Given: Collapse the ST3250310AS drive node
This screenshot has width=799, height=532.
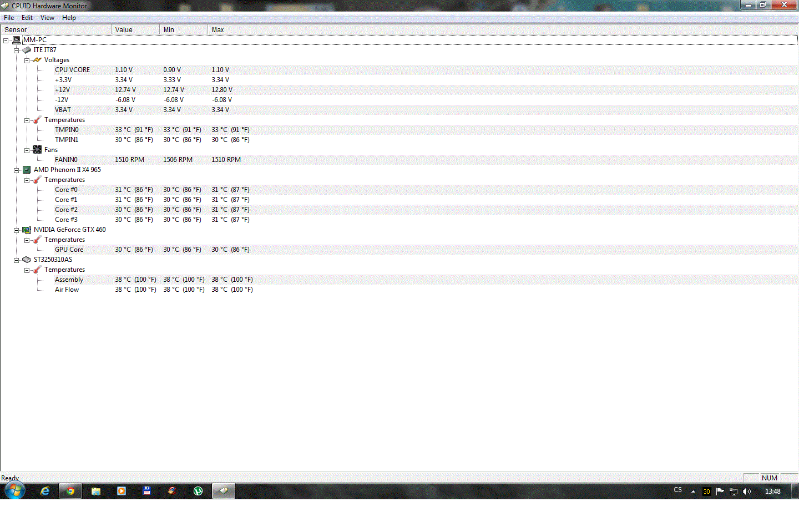Looking at the screenshot, I should (16, 260).
